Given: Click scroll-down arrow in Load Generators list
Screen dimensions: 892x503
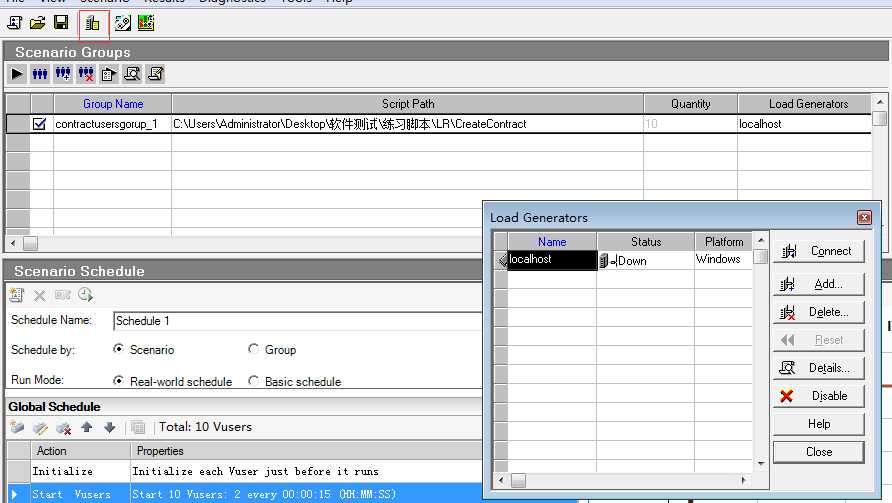Looking at the screenshot, I should (761, 464).
